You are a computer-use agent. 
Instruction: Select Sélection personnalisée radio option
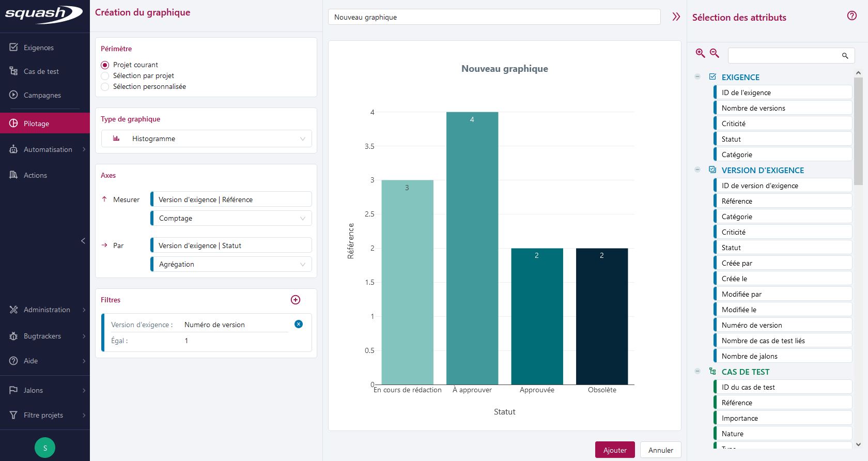pyautogui.click(x=105, y=87)
